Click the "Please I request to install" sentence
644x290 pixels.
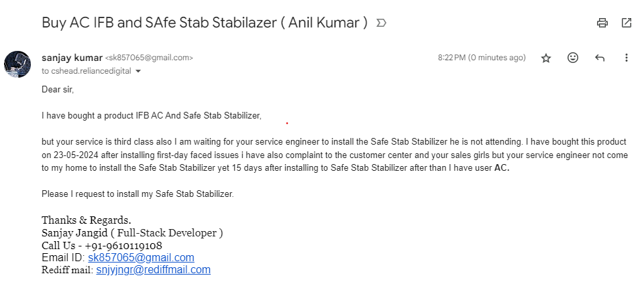pos(137,194)
